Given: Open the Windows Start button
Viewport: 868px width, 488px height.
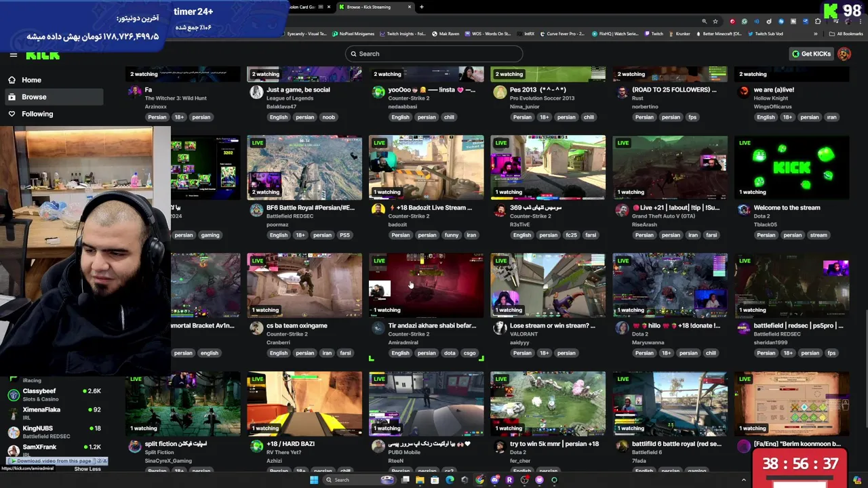Looking at the screenshot, I should click(314, 480).
